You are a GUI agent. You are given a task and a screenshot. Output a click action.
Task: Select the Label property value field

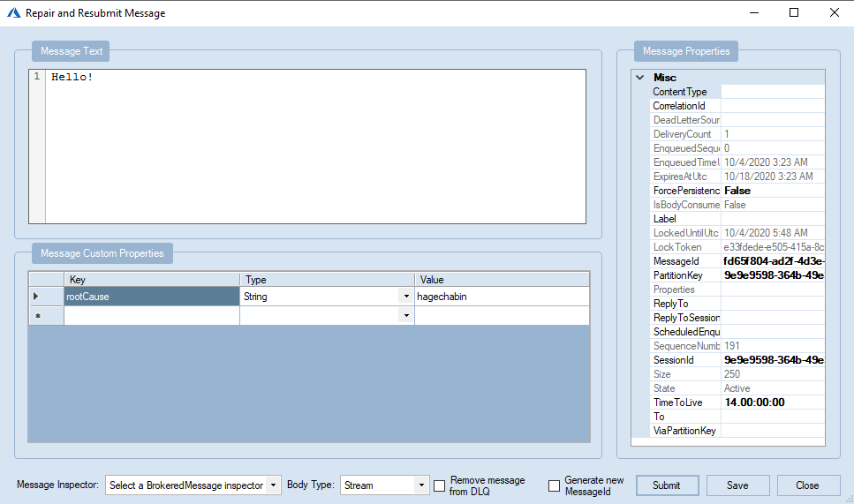pos(773,219)
